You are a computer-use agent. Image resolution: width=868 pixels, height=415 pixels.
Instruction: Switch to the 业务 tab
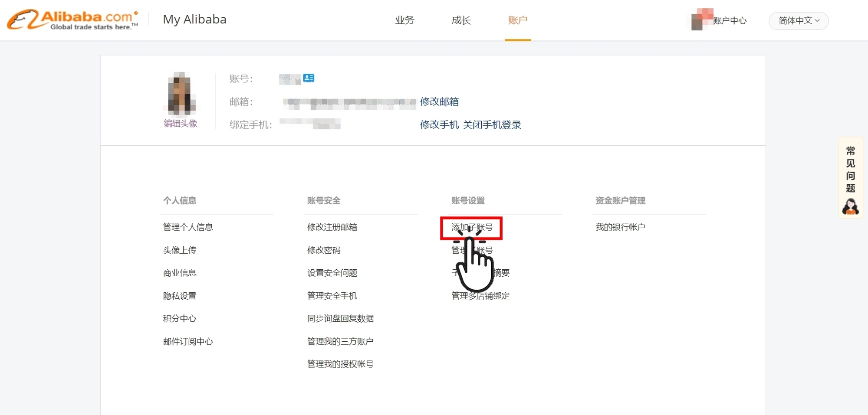[404, 20]
